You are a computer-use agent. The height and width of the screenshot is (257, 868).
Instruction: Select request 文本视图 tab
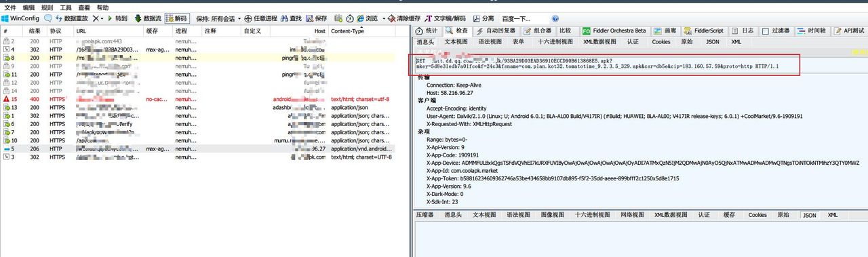tap(456, 41)
